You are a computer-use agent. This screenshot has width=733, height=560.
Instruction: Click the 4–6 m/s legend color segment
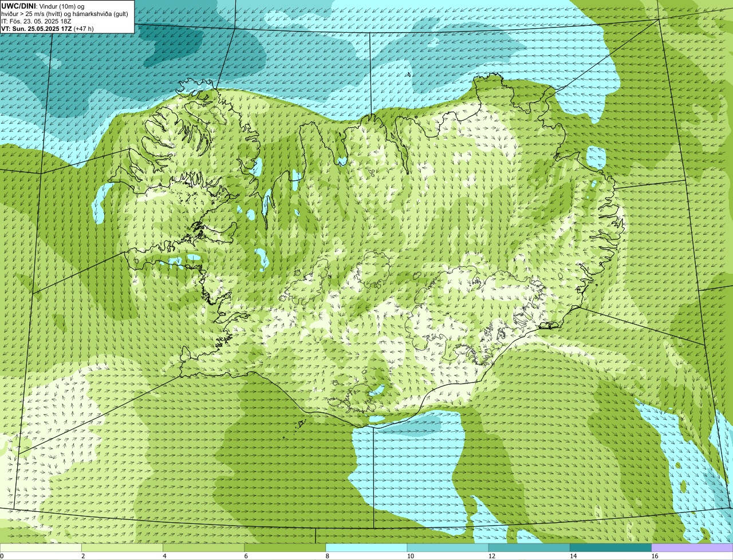coord(203,548)
